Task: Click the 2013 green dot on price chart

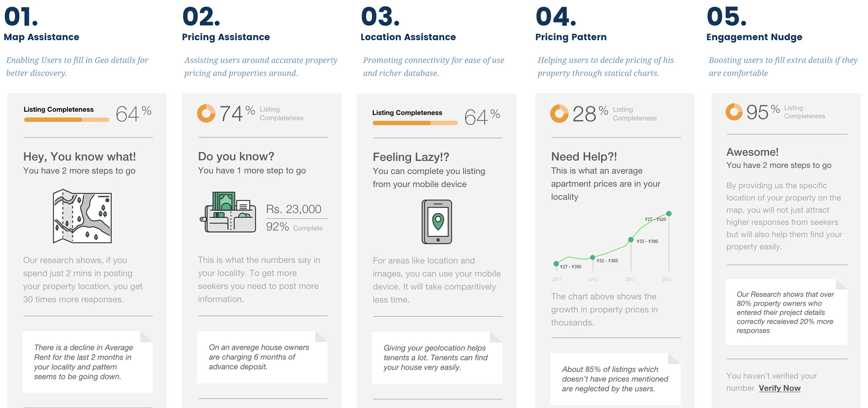Action: tap(631, 240)
